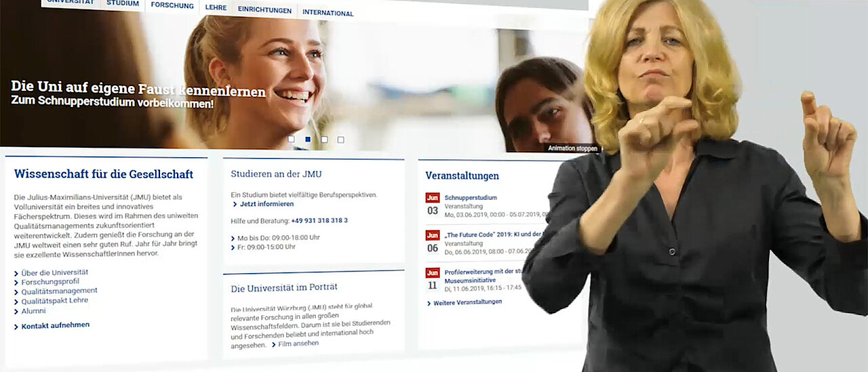Click the Jun 11 calendar date badge
868x372 pixels.
coord(432,280)
